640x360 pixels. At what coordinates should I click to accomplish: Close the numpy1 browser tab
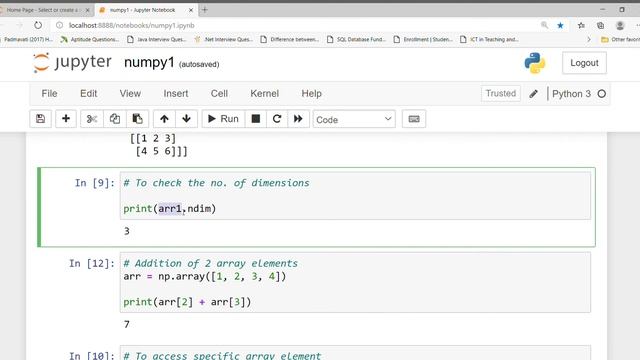(x=191, y=10)
